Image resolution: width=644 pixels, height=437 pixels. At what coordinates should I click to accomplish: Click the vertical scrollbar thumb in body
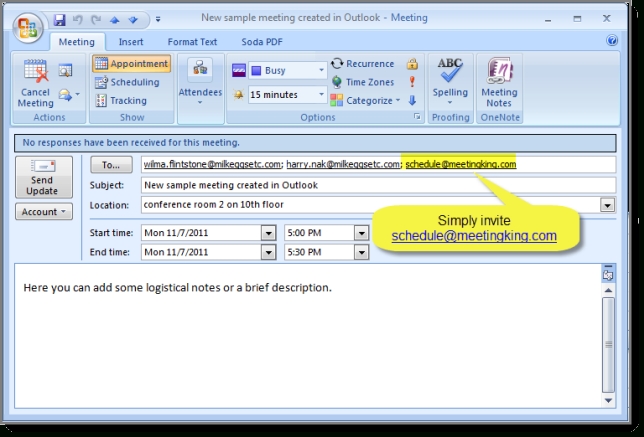(608, 345)
